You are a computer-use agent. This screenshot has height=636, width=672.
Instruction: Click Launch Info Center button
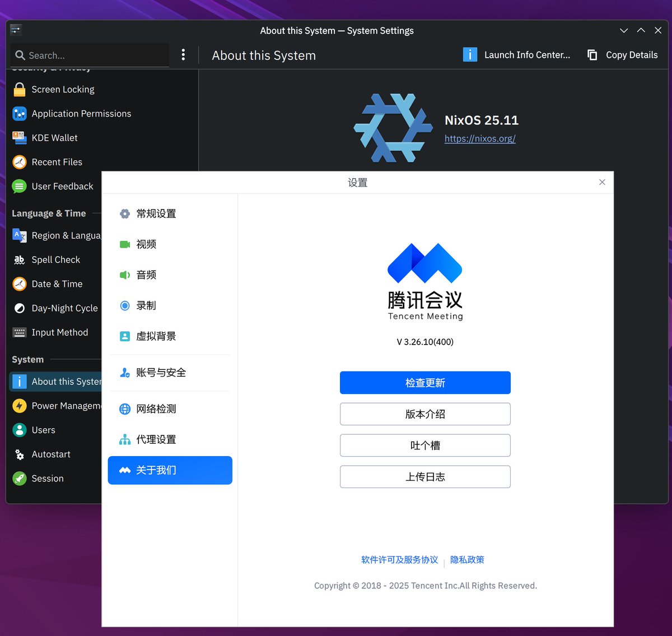point(516,55)
